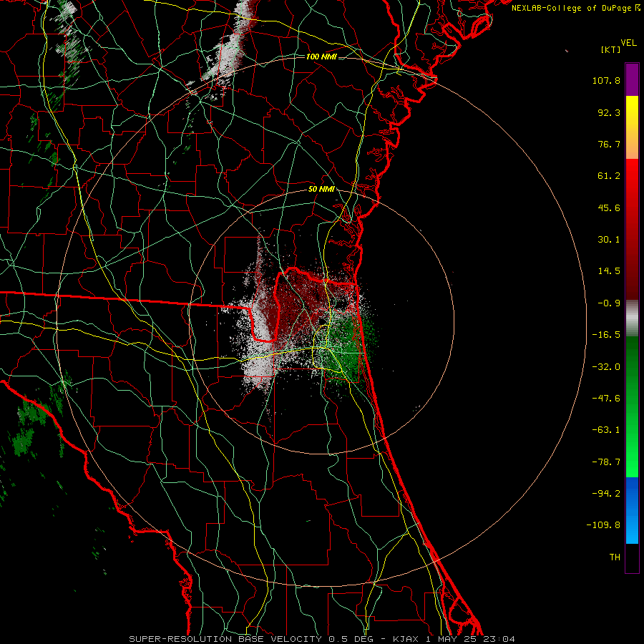This screenshot has width=644, height=644.
Task: Click the TH legend label
Action: (615, 557)
